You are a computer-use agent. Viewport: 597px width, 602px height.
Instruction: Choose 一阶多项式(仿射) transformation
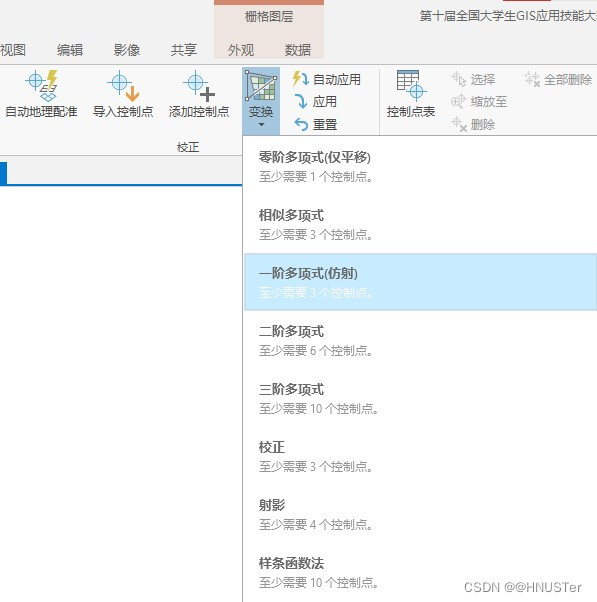click(x=420, y=282)
